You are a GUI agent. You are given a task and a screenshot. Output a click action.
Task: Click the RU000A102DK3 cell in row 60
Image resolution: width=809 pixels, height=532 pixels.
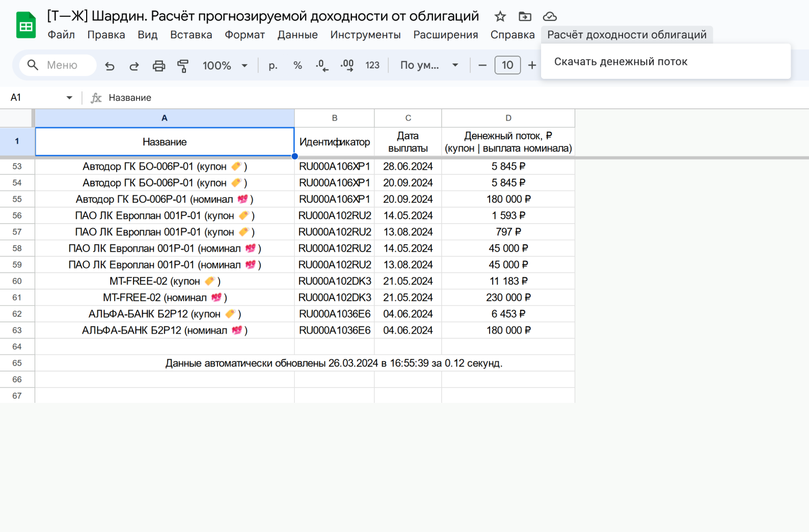pos(335,281)
